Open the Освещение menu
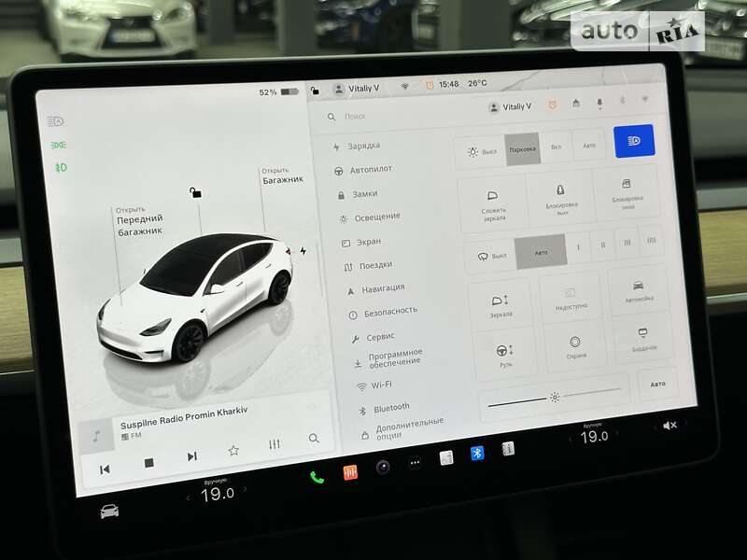Image resolution: width=747 pixels, height=560 pixels. (x=370, y=217)
